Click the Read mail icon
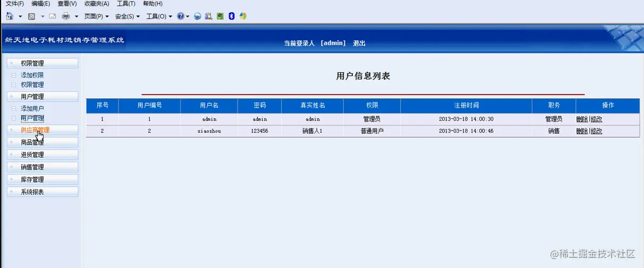 (53, 16)
